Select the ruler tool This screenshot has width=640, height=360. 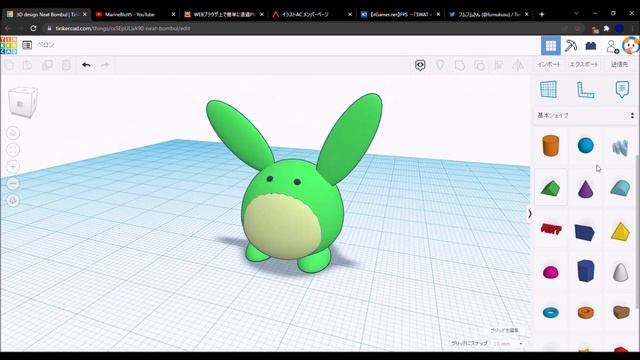point(585,90)
